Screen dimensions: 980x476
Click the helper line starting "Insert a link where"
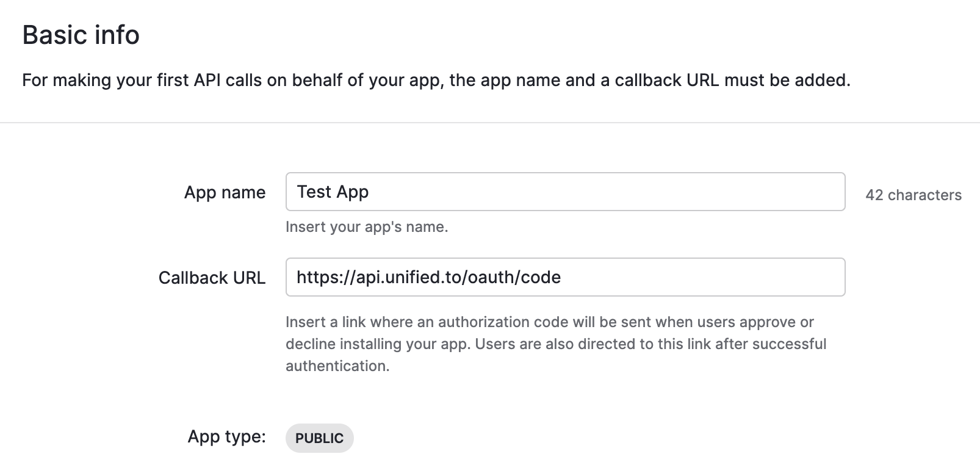(x=549, y=322)
